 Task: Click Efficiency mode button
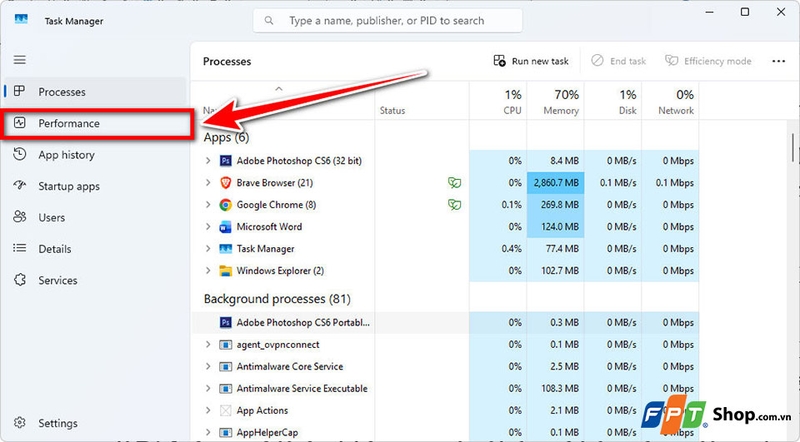(708, 61)
